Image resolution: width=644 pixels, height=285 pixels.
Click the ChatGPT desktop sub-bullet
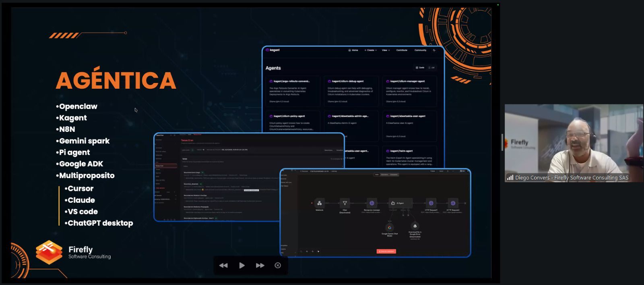click(99, 223)
